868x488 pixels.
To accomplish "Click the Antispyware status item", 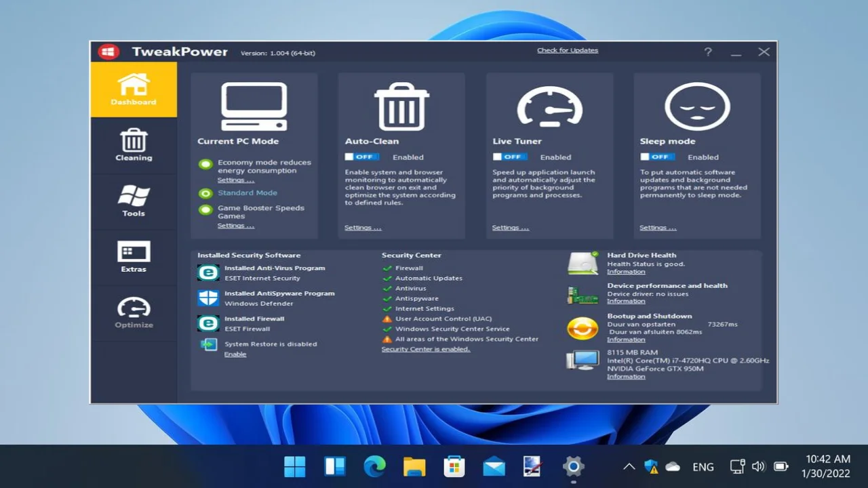I will 410,299.
